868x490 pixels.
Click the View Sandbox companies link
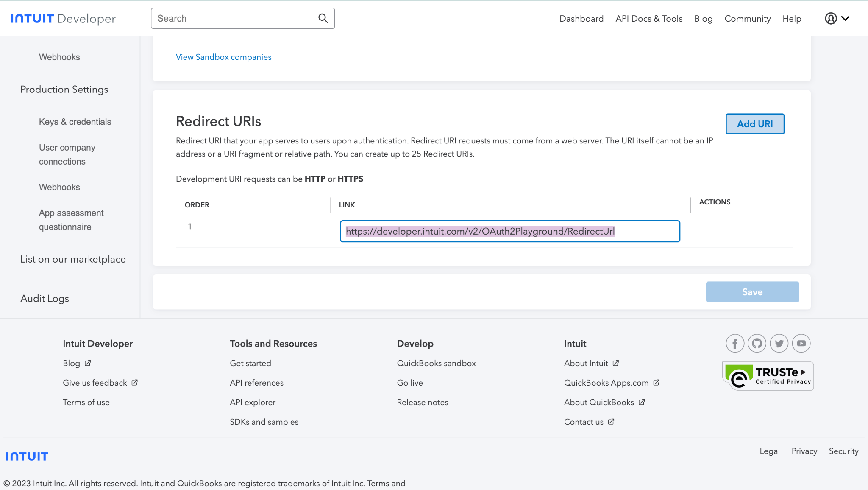tap(223, 57)
